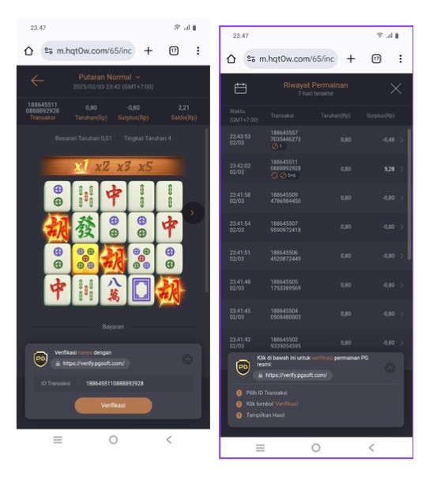Collapse the verification panel below Bayaran
Screen dimensions: 448x481
click(187, 359)
